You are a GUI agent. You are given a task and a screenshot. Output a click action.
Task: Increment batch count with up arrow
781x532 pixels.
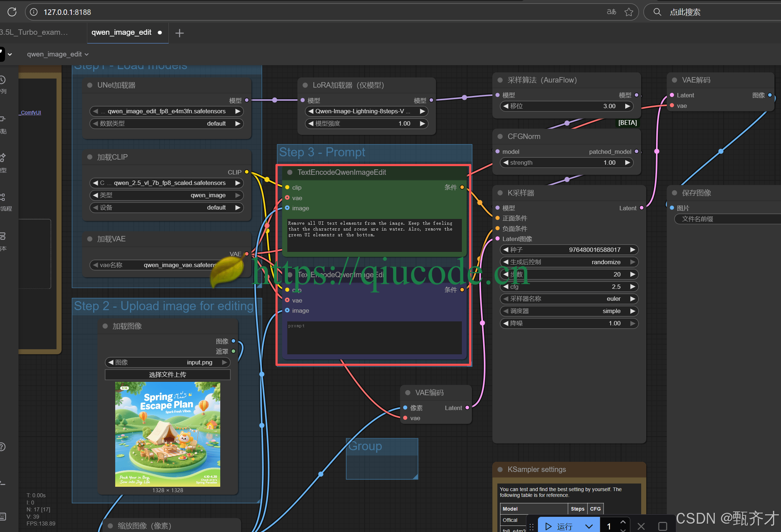tap(623, 522)
